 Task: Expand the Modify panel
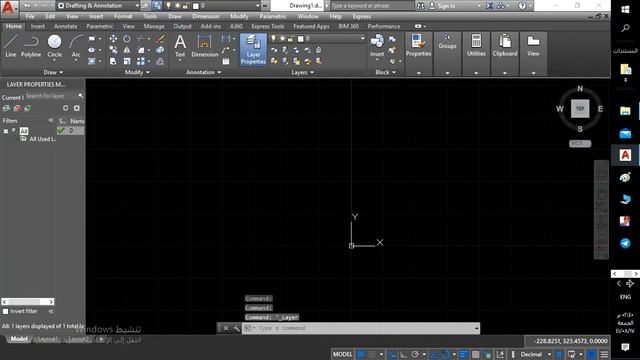137,72
